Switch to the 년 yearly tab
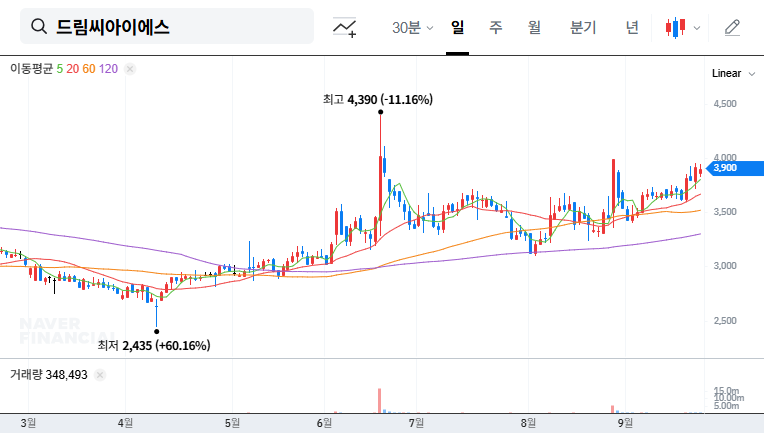The height and width of the screenshot is (433, 764). [632, 27]
